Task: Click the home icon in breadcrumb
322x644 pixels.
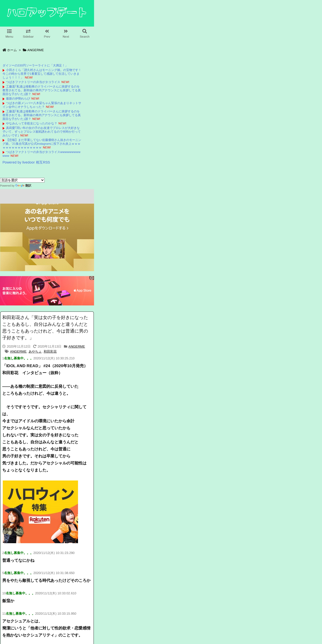Action: (x=4, y=50)
